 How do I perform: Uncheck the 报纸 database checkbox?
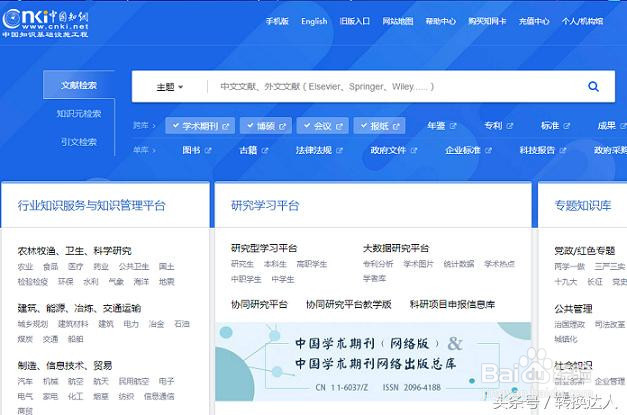(364, 126)
